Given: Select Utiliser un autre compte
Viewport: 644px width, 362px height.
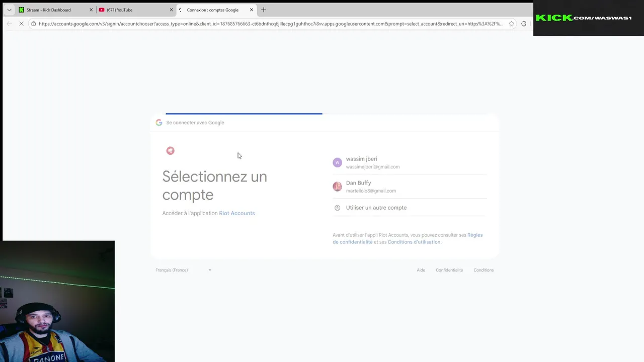Looking at the screenshot, I should pos(410,208).
